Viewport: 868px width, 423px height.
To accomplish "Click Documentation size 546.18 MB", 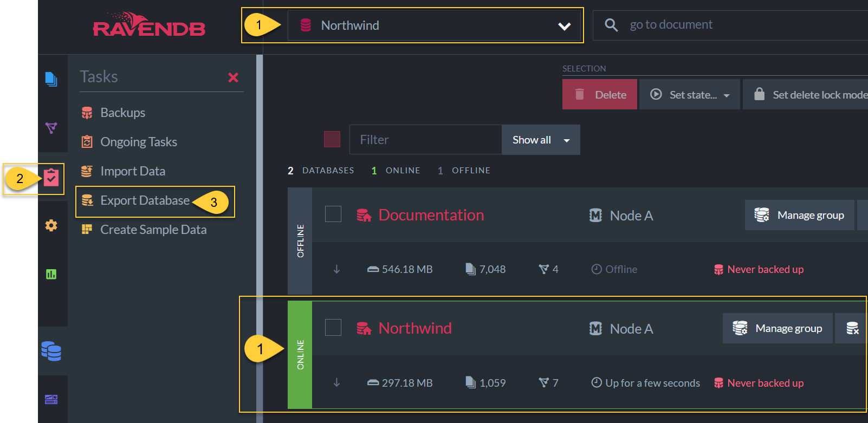I will coord(400,269).
